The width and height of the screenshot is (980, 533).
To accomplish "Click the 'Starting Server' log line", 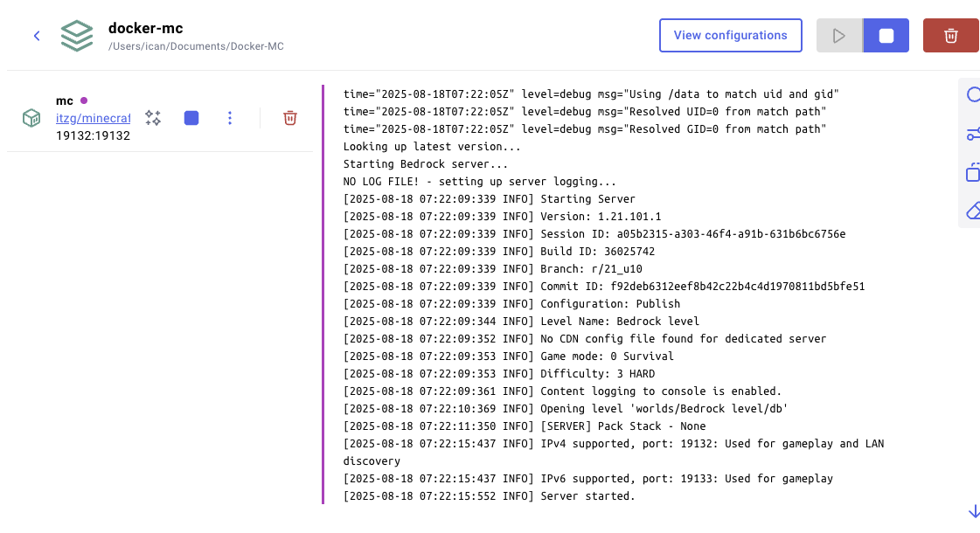I will [489, 199].
